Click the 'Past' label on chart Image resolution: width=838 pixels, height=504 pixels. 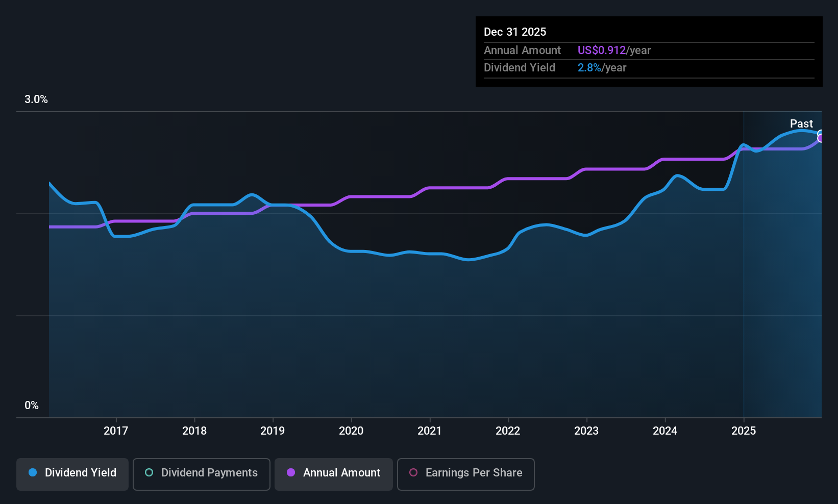(x=801, y=123)
